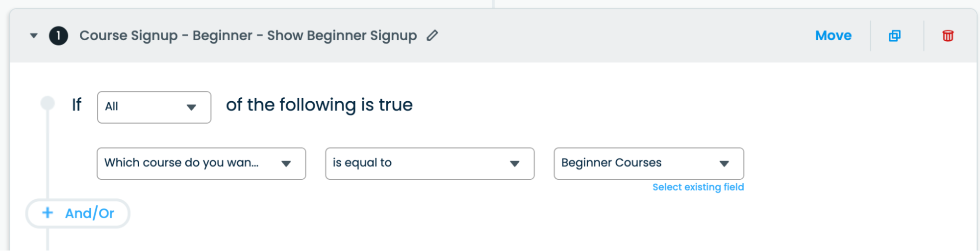Click the rule title 'Course Signup – Beginner'
Image resolution: width=980 pixels, height=251 pixels.
[248, 36]
